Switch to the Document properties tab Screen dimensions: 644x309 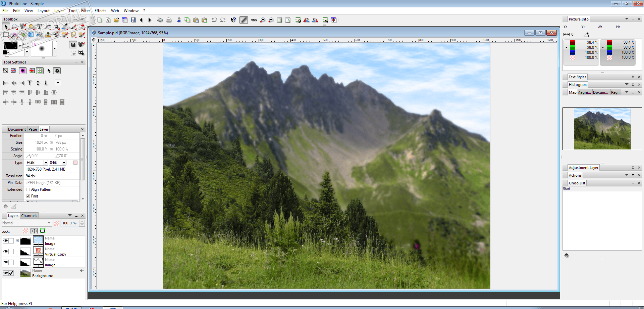point(17,129)
